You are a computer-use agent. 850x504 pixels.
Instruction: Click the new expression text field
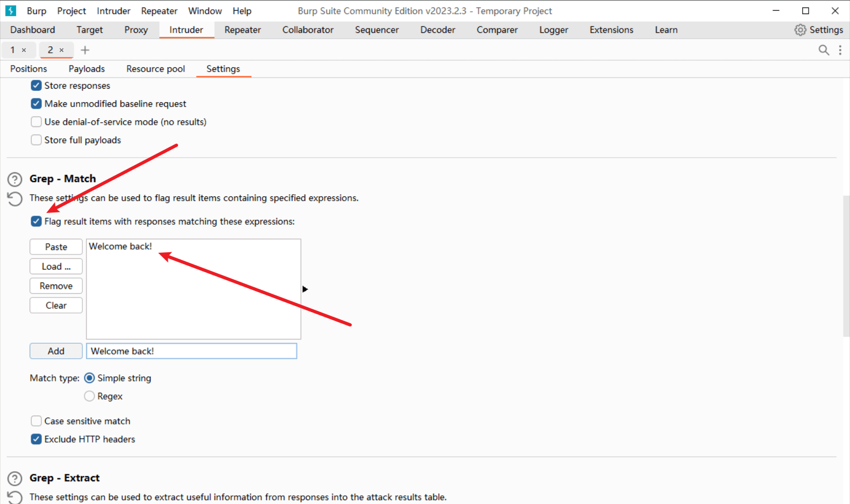(x=192, y=351)
